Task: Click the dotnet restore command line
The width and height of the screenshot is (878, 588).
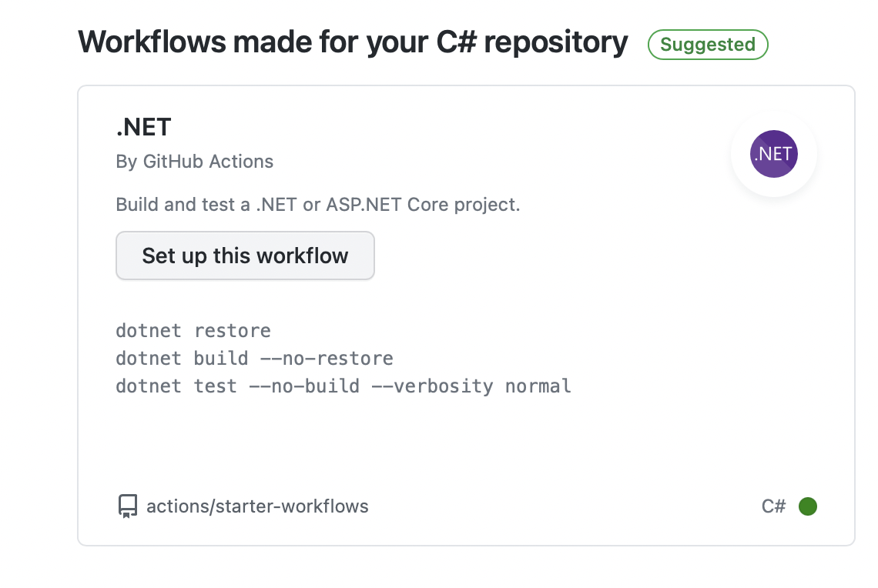Action: click(x=193, y=331)
